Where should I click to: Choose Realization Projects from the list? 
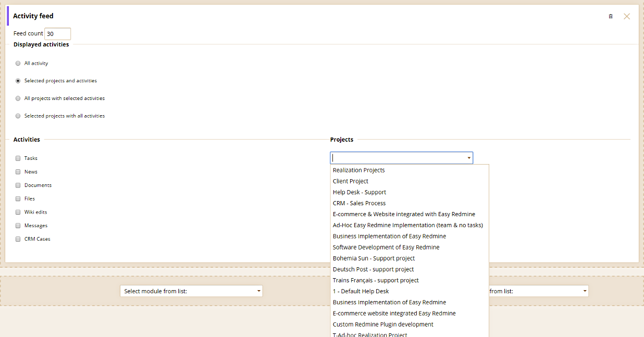[410, 170]
